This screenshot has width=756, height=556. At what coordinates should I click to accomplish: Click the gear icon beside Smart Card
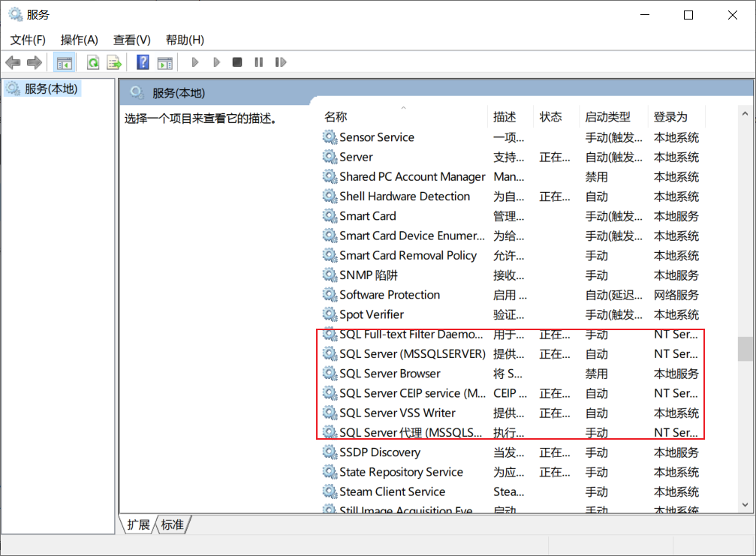[330, 216]
